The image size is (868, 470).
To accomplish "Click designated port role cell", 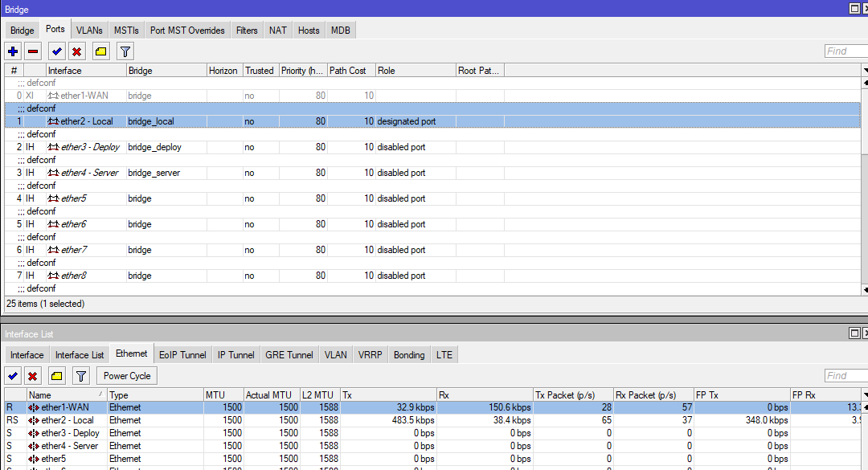I will [416, 121].
